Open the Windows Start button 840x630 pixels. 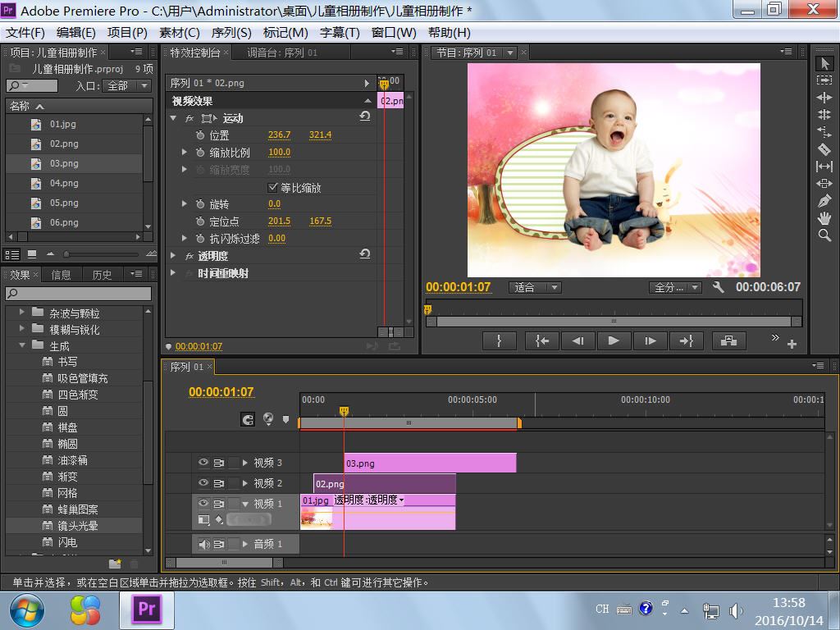[27, 609]
